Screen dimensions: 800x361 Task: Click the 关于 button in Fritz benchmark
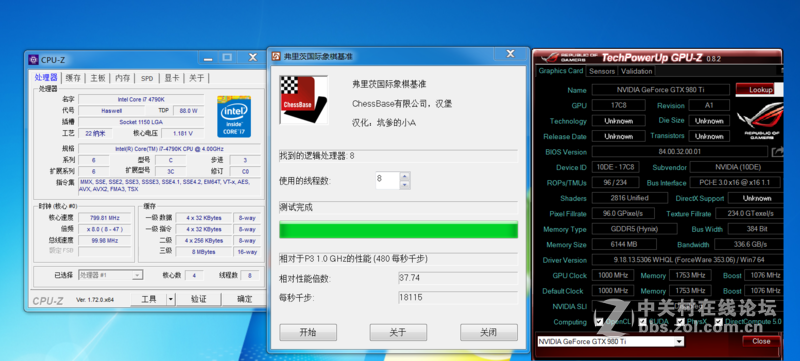(x=398, y=332)
